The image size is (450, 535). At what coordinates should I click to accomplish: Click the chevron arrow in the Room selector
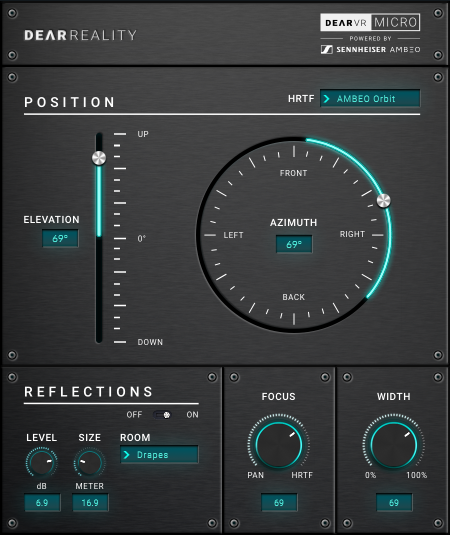pyautogui.click(x=127, y=455)
